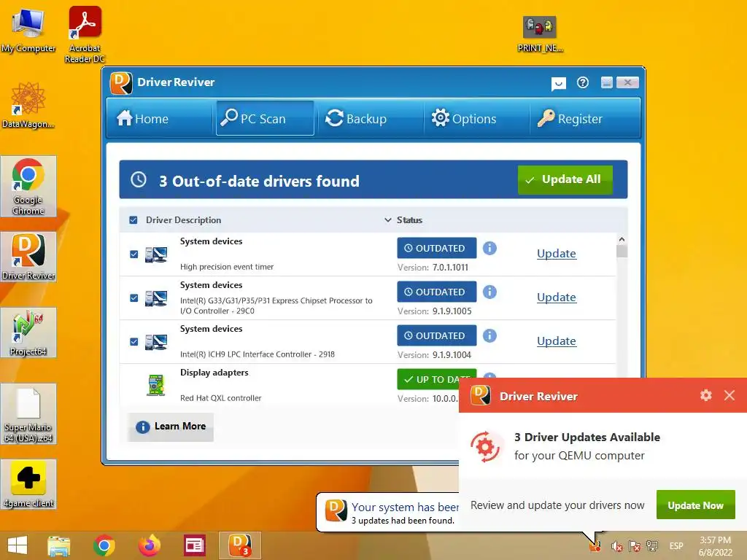This screenshot has height=560, width=747.
Task: Uncheck ICH9 LPC Interface Controller checkbox
Action: (x=134, y=342)
